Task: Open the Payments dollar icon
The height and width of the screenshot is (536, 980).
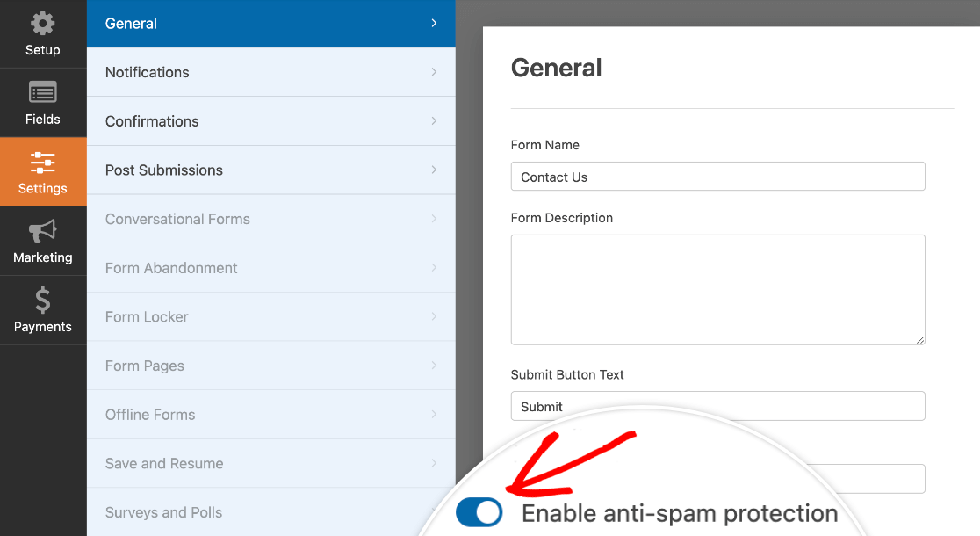Action: point(42,301)
